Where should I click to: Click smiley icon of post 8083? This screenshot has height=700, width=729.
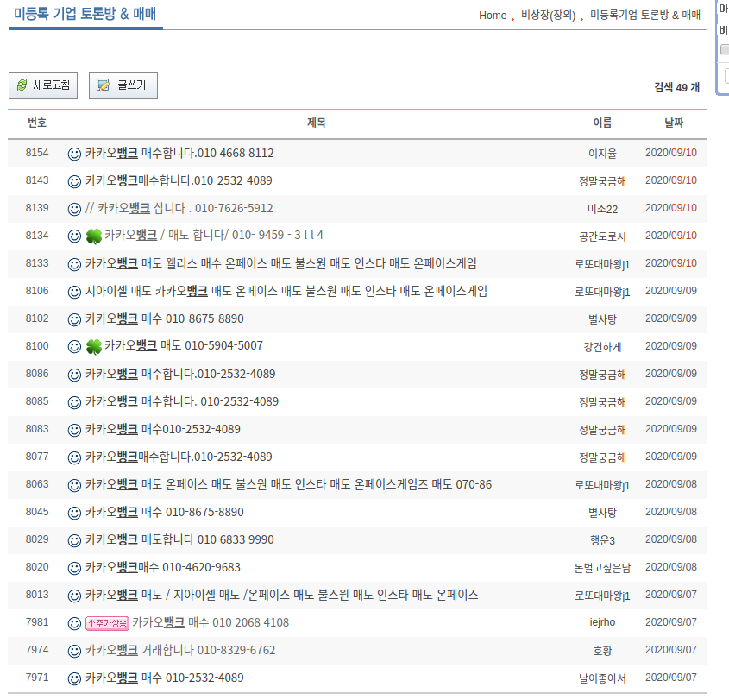pyautogui.click(x=74, y=430)
